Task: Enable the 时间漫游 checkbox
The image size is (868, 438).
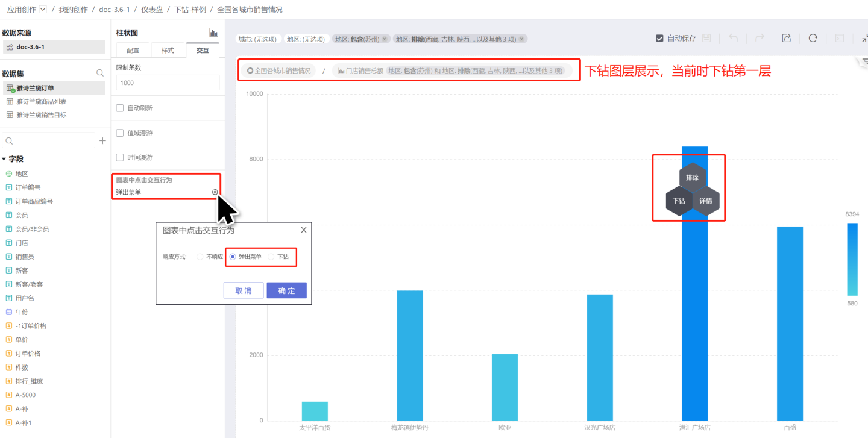Action: (x=120, y=157)
